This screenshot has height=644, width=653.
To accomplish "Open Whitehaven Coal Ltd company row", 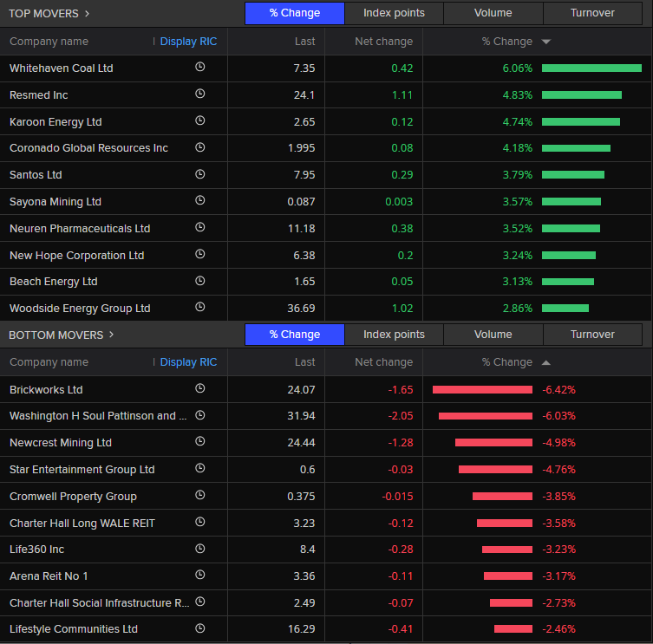I will 326,68.
